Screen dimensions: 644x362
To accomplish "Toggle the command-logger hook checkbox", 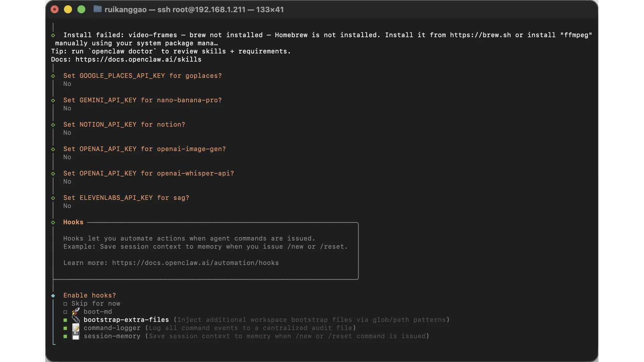I will [65, 328].
